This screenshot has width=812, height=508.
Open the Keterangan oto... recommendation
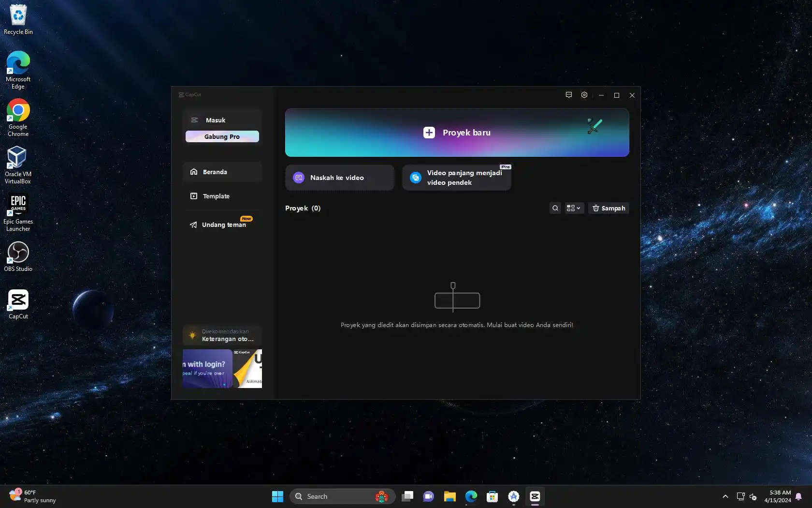click(222, 335)
